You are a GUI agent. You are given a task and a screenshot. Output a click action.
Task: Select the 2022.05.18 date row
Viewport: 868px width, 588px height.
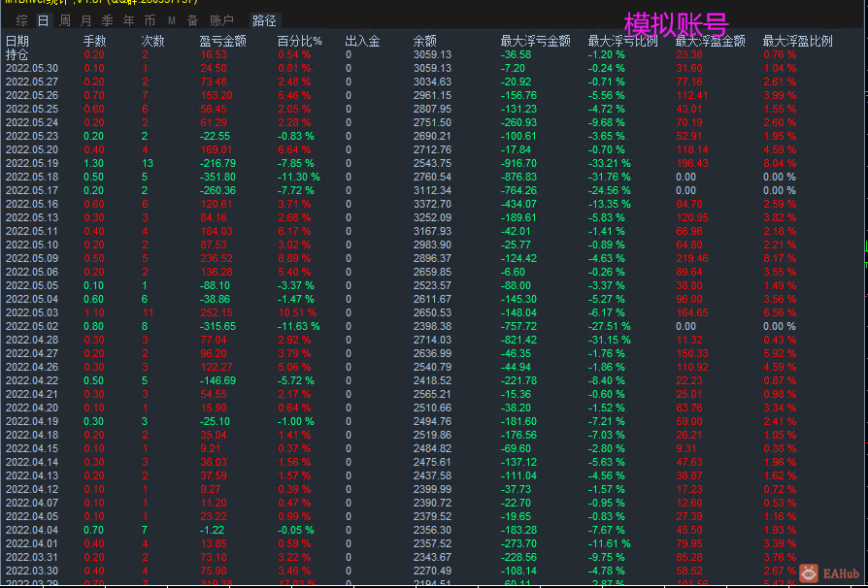31,177
